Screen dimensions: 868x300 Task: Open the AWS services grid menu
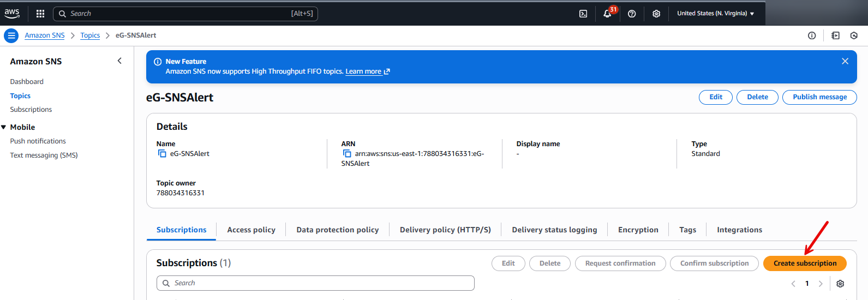click(x=40, y=14)
